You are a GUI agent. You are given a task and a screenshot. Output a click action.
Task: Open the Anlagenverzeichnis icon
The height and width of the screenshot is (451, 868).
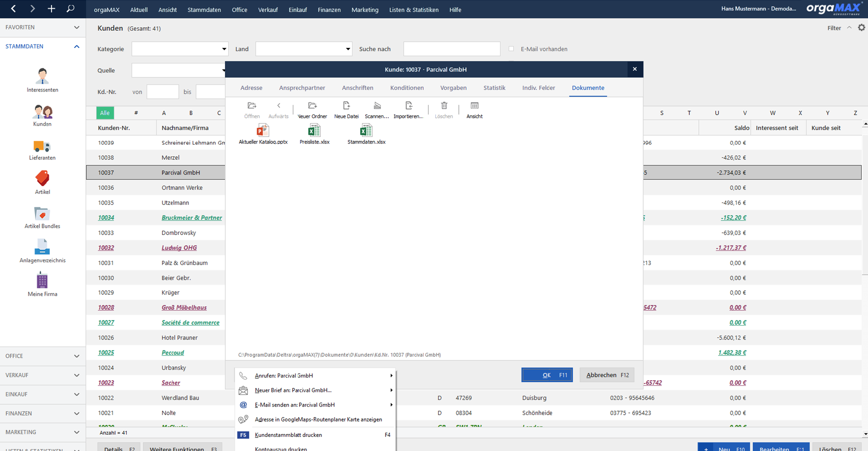click(42, 247)
